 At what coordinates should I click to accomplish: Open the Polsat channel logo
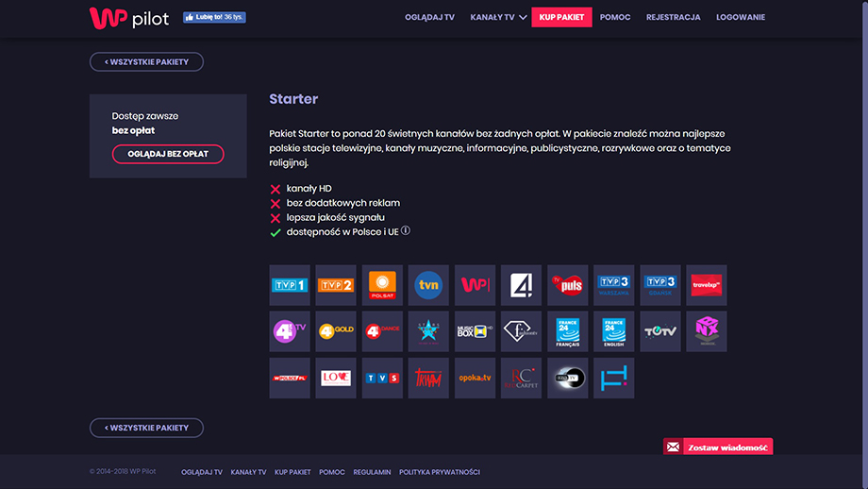pyautogui.click(x=382, y=285)
